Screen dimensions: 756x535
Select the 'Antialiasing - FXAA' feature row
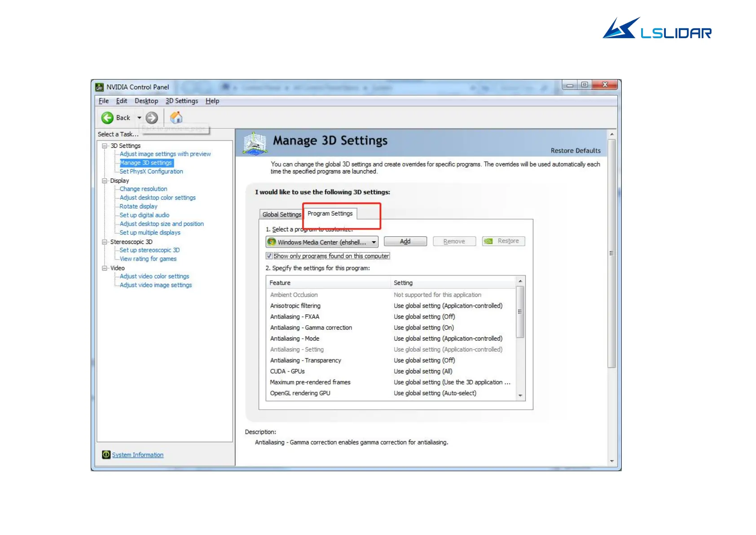[391, 317]
